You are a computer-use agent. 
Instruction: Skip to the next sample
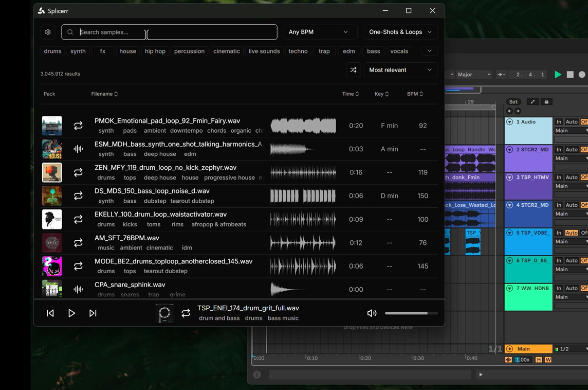pos(93,313)
